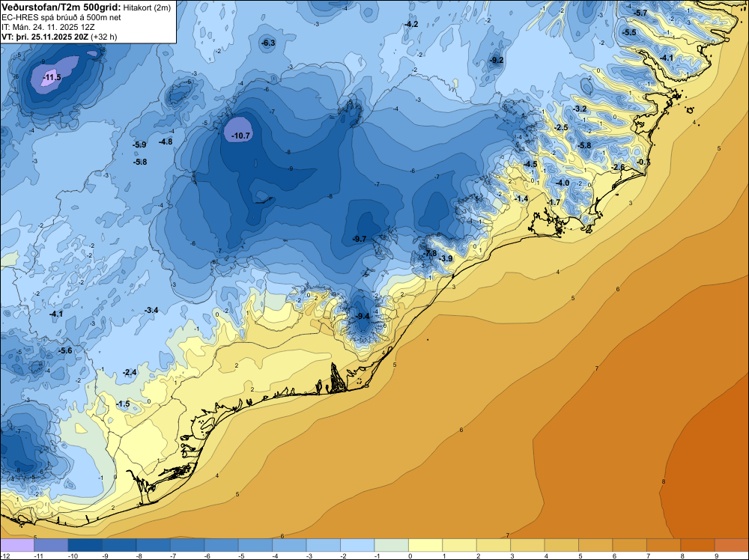Click the -1.4 temperature label
This screenshot has width=749, height=560.
(x=521, y=198)
